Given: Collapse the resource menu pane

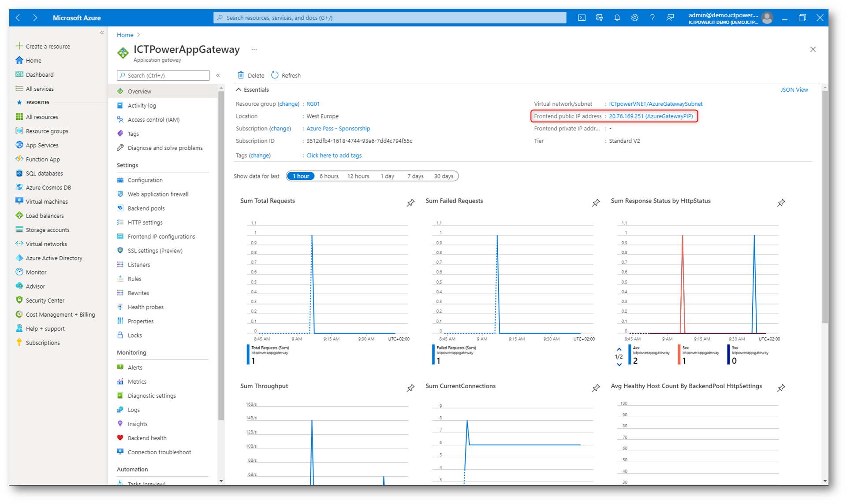Looking at the screenshot, I should pos(218,75).
